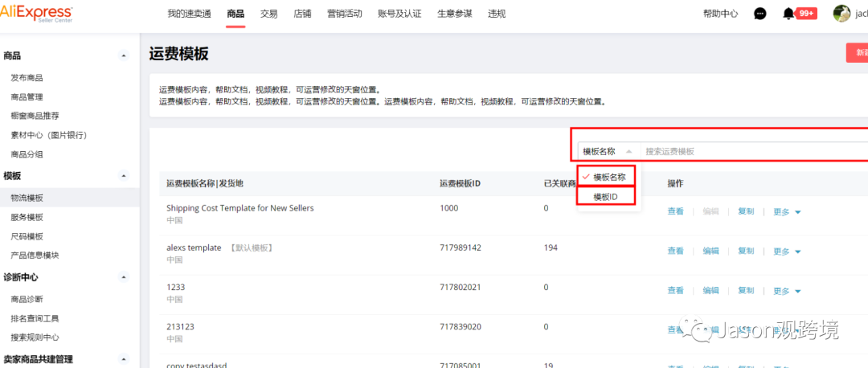Collapse the 商品 sidebar section
This screenshot has width=868, height=368.
tap(124, 55)
